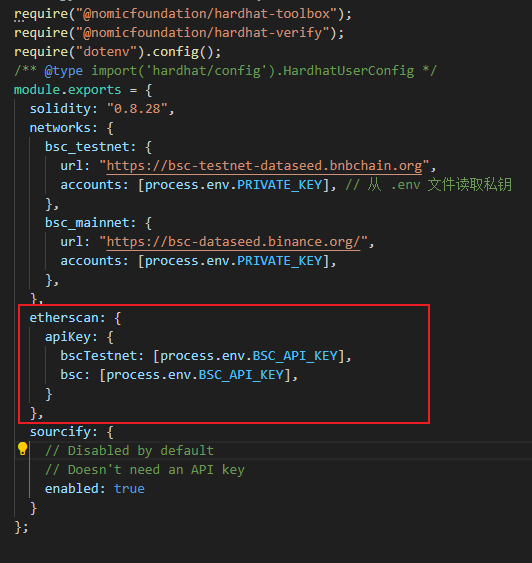Image resolution: width=532 pixels, height=563 pixels.
Task: Click the networks key
Action: pos(60,128)
